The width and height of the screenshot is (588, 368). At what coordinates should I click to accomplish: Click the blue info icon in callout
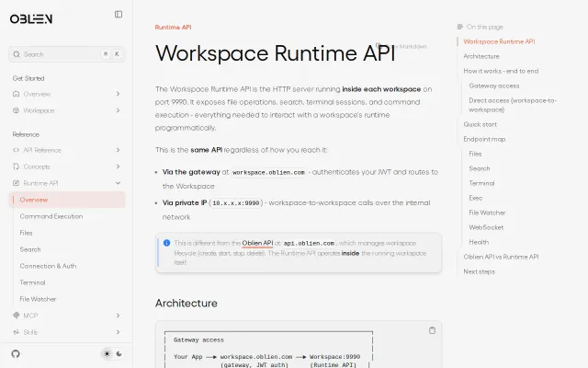(x=167, y=243)
